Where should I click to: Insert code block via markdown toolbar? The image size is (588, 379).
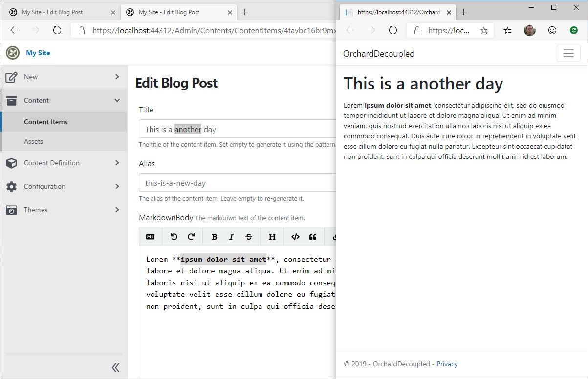[x=295, y=237]
